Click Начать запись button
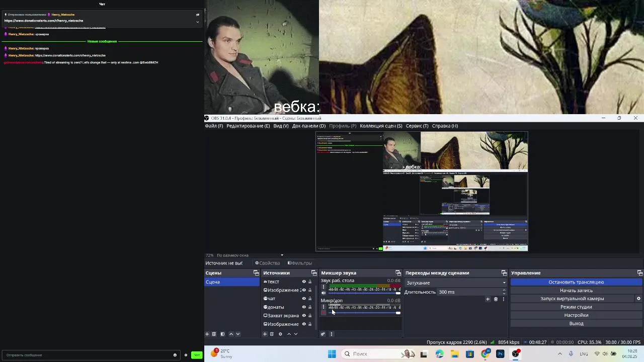 (x=576, y=291)
